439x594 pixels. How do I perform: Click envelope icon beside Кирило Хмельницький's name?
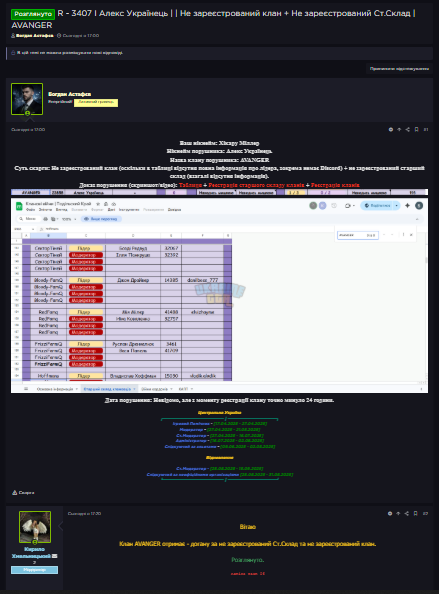tap(55, 556)
